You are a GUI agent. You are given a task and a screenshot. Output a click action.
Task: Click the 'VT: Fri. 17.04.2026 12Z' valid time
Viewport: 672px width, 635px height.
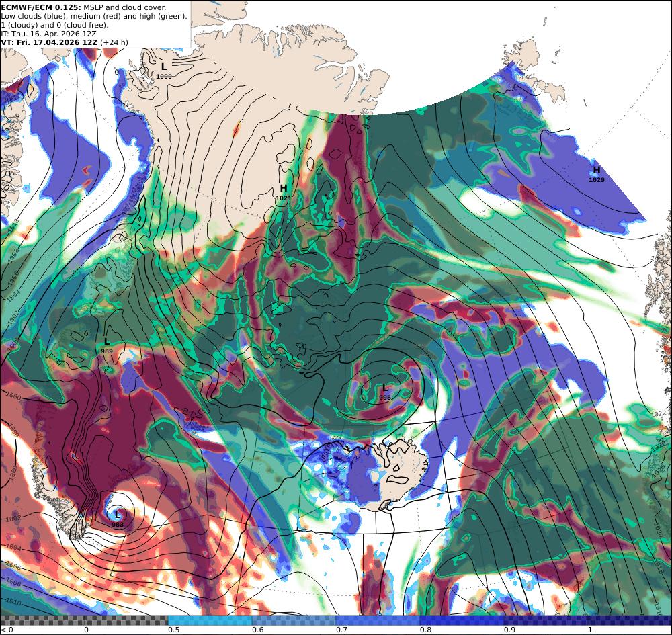[49, 42]
